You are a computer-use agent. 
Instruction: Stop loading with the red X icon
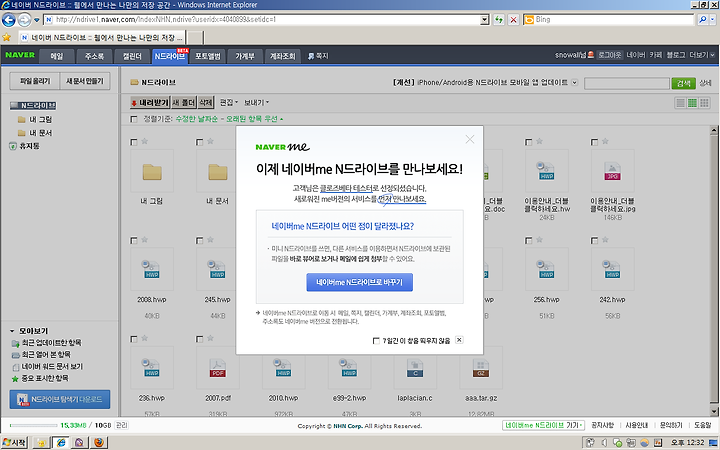[x=513, y=20]
